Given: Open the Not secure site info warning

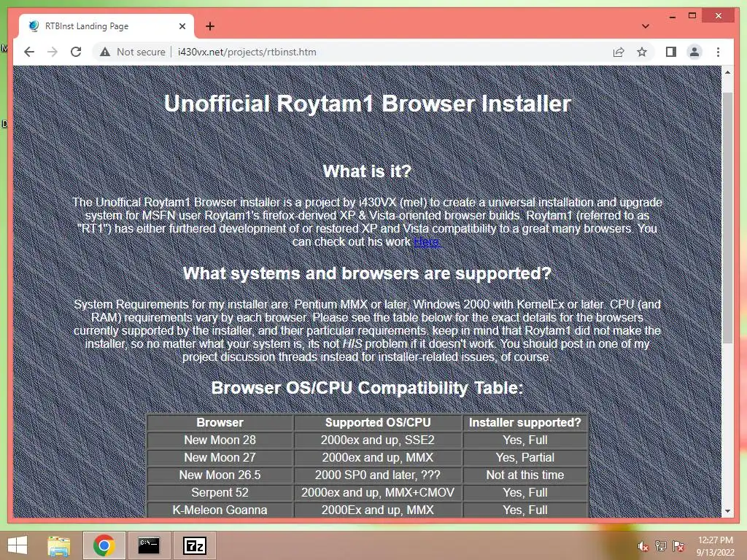Looking at the screenshot, I should click(x=133, y=52).
